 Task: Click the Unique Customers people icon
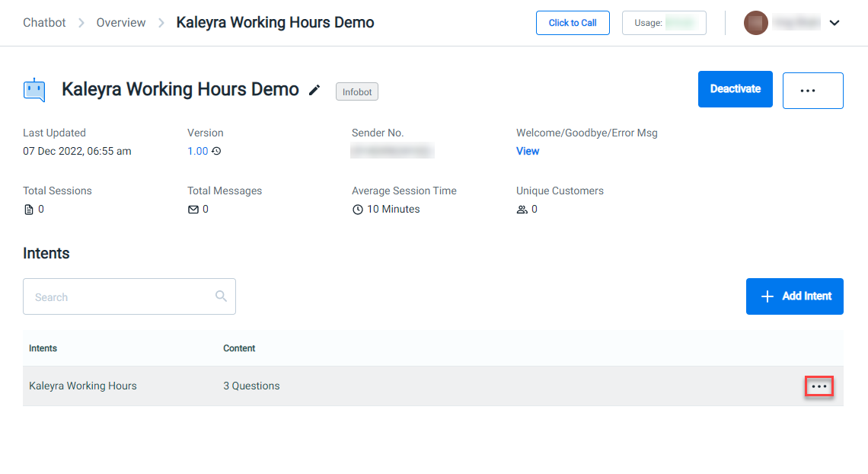[522, 210]
